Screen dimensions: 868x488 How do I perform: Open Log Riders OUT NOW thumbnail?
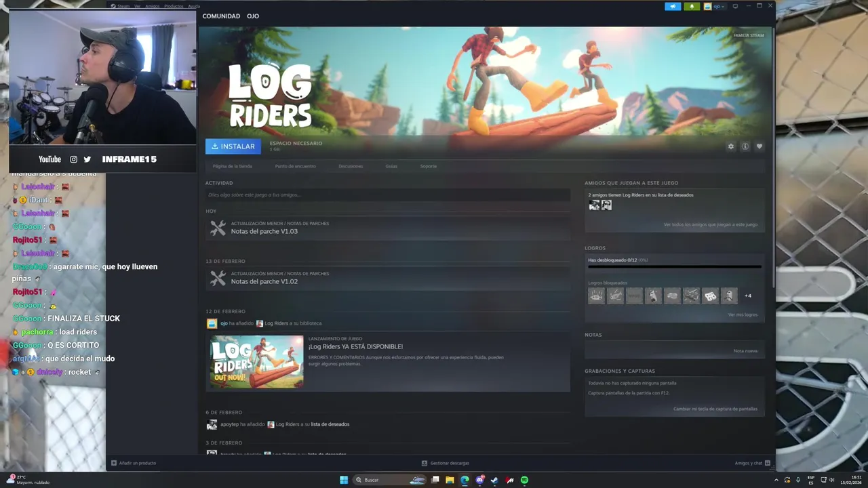pyautogui.click(x=257, y=362)
